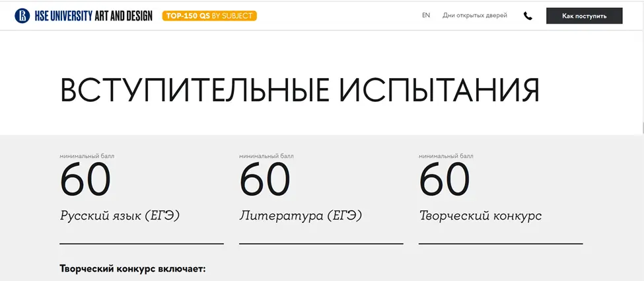Viewport: 644px width, 281px height.
Task: Open the HSE University Art and Design wordmark
Action: [93, 16]
